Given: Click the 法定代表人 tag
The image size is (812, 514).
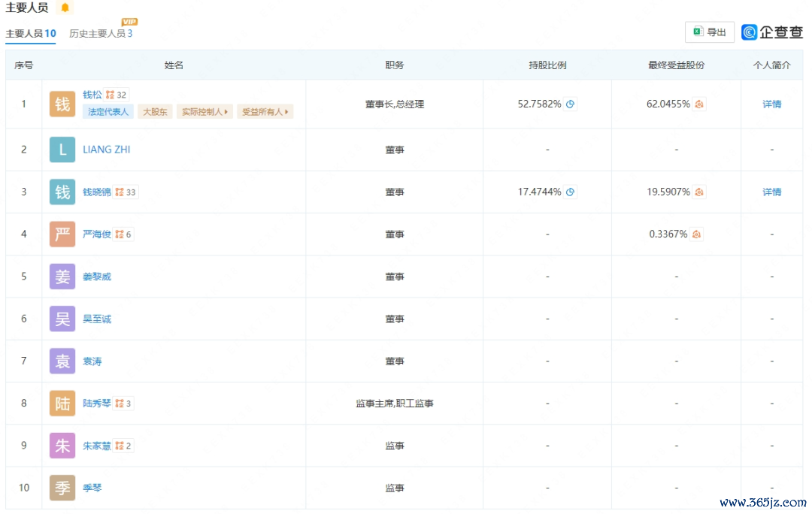Looking at the screenshot, I should click(x=108, y=112).
